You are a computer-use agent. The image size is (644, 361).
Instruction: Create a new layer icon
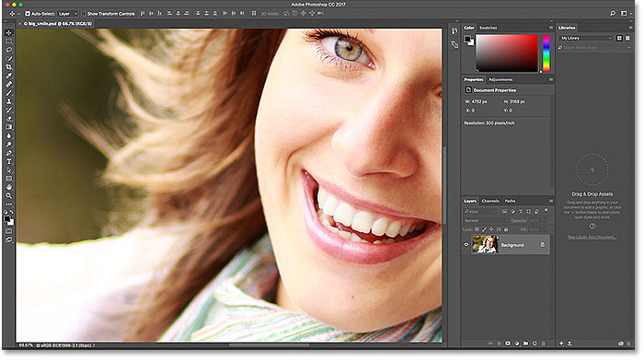click(x=535, y=344)
